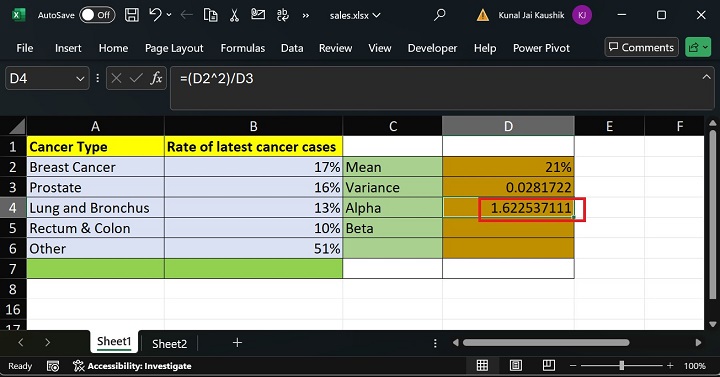
Task: Click the envelope icon in Quick Access Toolbar
Action: 258,15
